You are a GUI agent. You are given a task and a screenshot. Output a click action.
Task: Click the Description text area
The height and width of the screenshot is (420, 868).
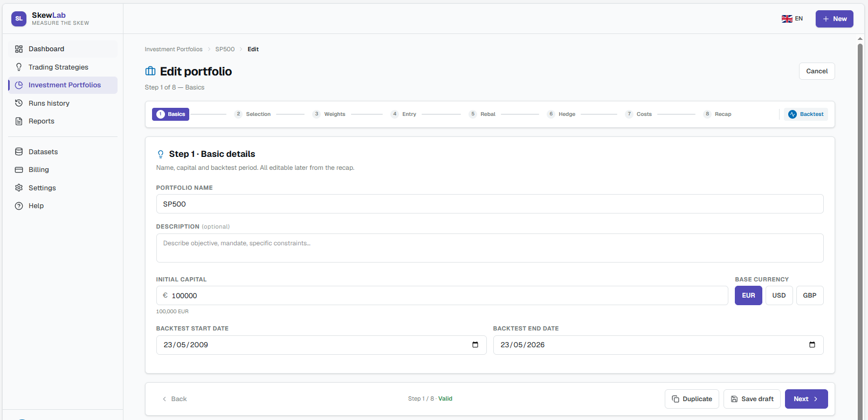[490, 248]
